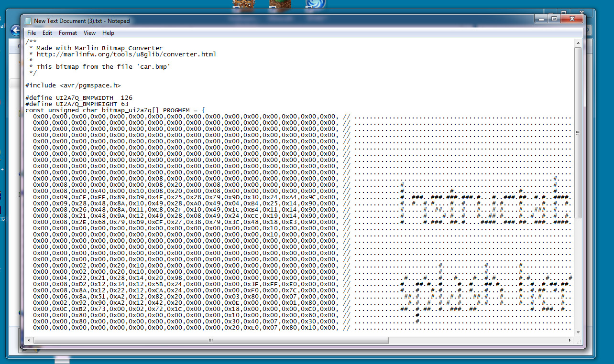Click the horizontal scrollbar right arrow
The height and width of the screenshot is (364, 614).
pyautogui.click(x=570, y=340)
